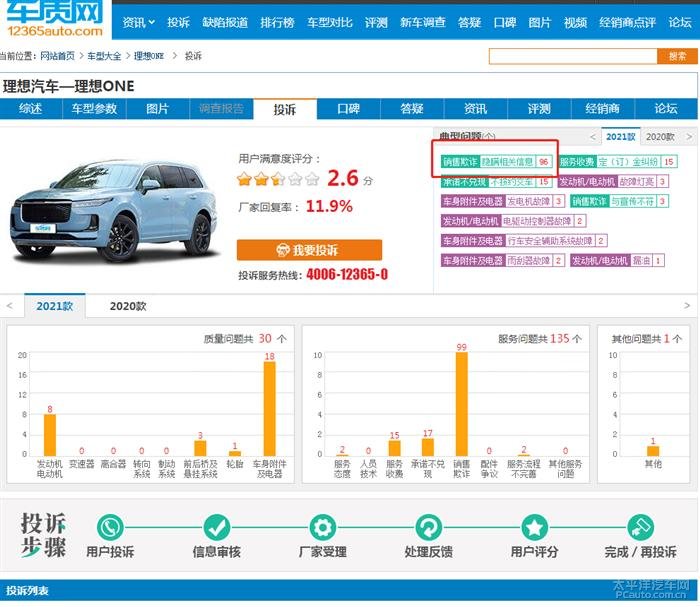Switch to the 论坛 model tab

666,109
